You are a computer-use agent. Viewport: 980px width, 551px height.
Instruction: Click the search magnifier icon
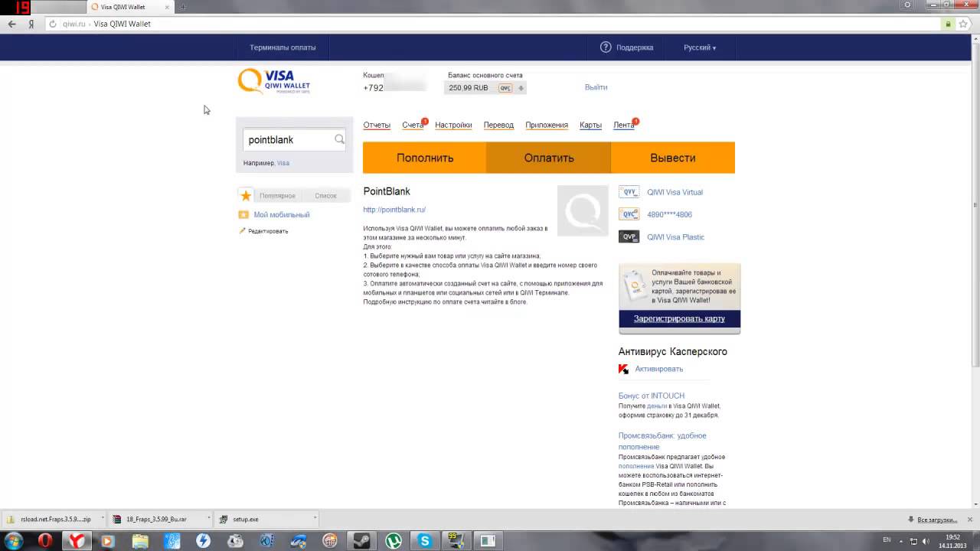(339, 139)
